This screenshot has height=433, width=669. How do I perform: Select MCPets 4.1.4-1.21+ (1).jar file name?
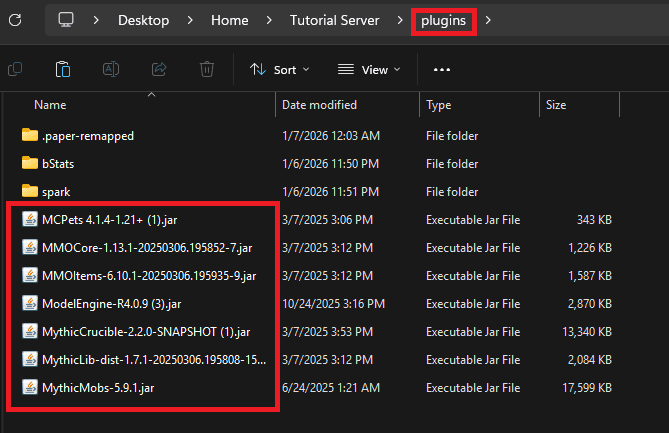point(110,220)
